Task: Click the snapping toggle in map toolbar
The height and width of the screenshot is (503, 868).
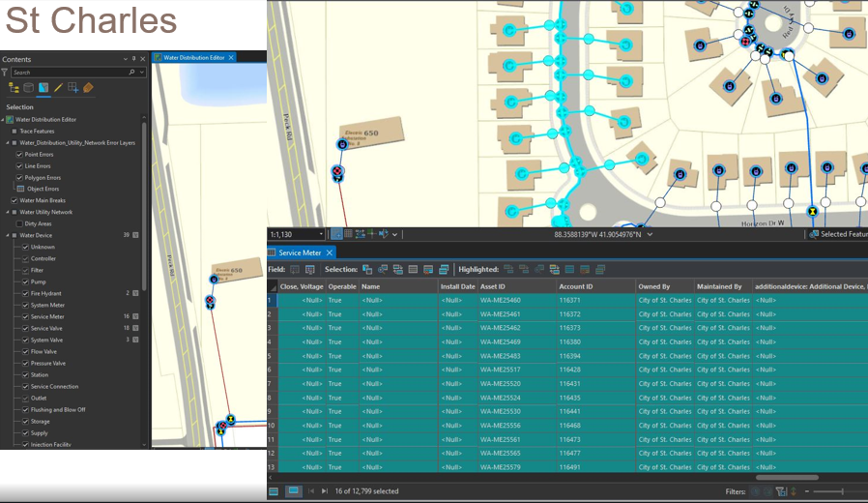Action: click(336, 234)
